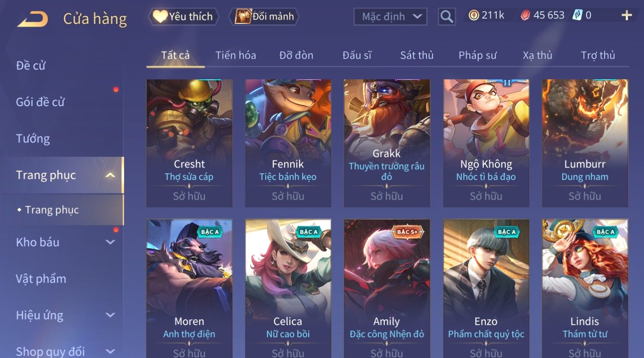
Task: Open Đổi mảnh chest exchange
Action: [264, 17]
